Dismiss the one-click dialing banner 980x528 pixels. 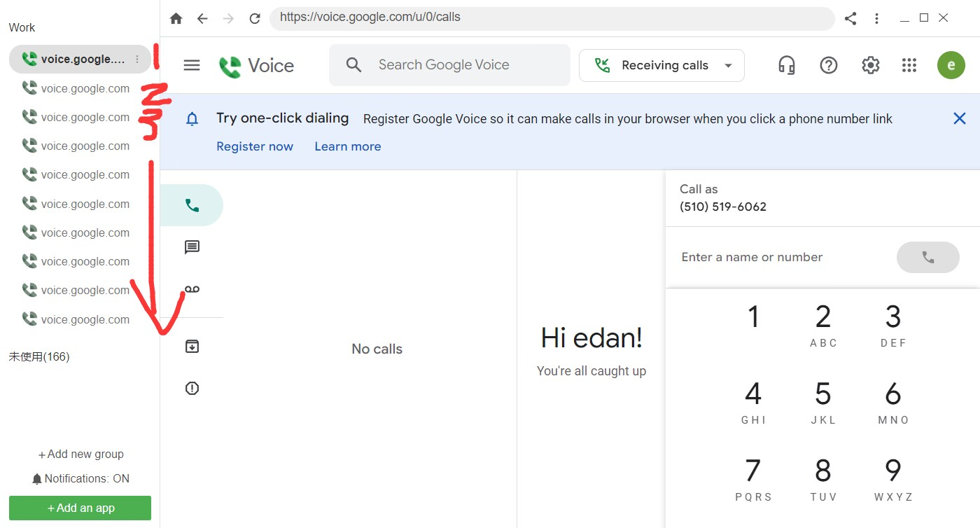(960, 118)
